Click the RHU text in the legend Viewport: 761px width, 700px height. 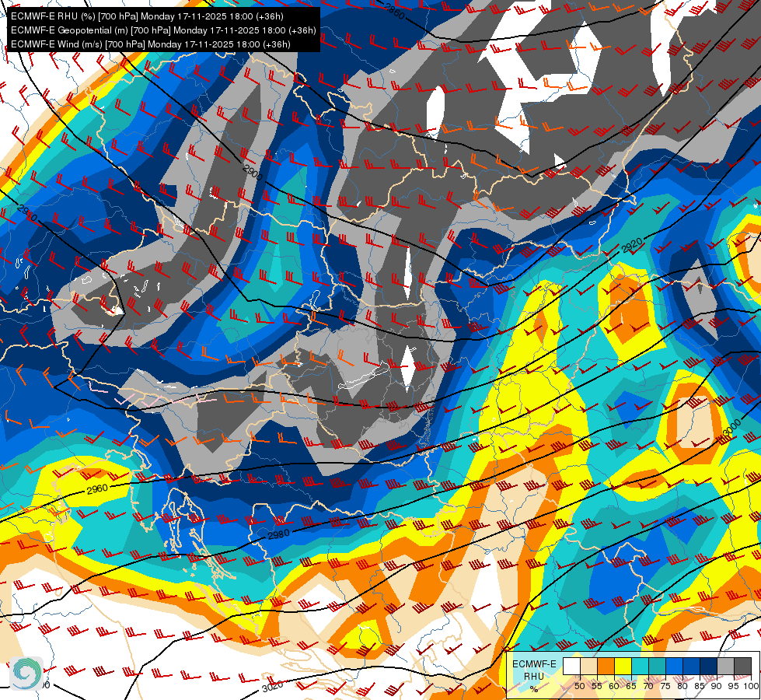click(534, 676)
